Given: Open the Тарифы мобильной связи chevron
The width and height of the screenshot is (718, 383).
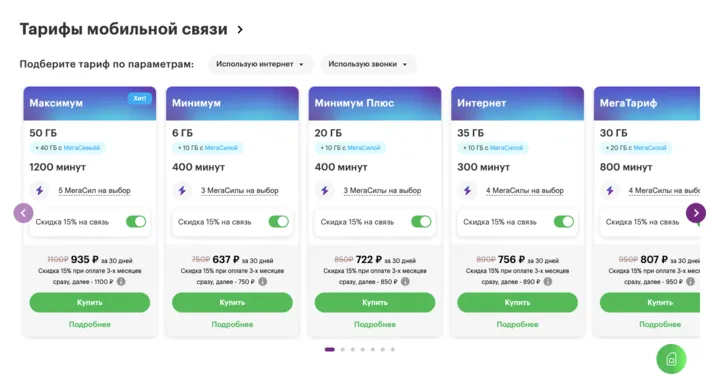Looking at the screenshot, I should [x=240, y=30].
